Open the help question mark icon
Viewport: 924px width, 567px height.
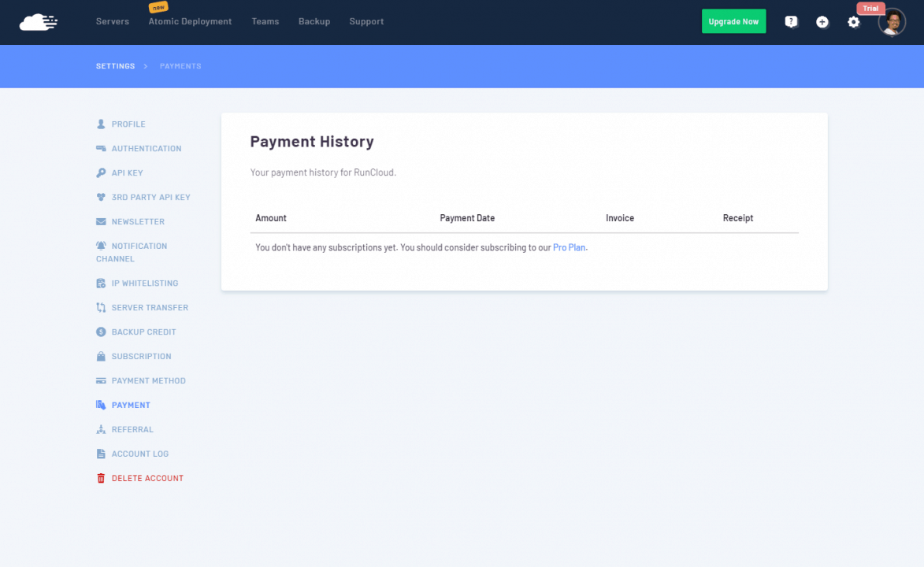coord(791,22)
